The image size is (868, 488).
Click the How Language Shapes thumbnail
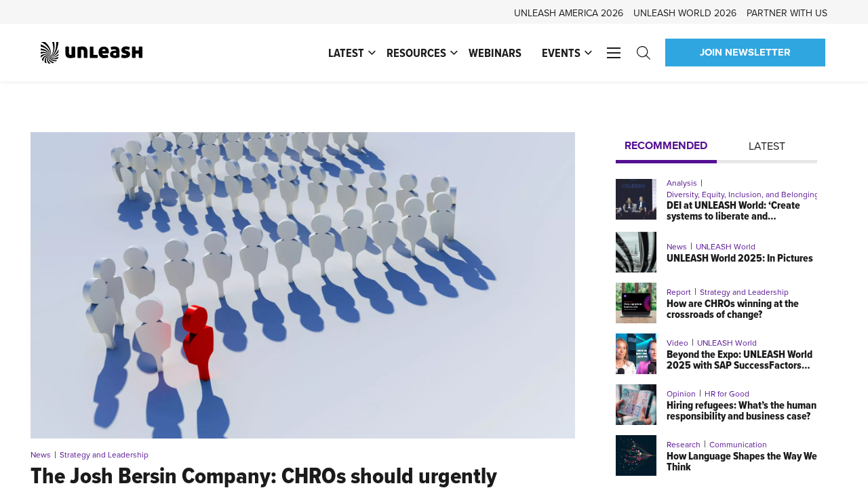pyautogui.click(x=636, y=455)
